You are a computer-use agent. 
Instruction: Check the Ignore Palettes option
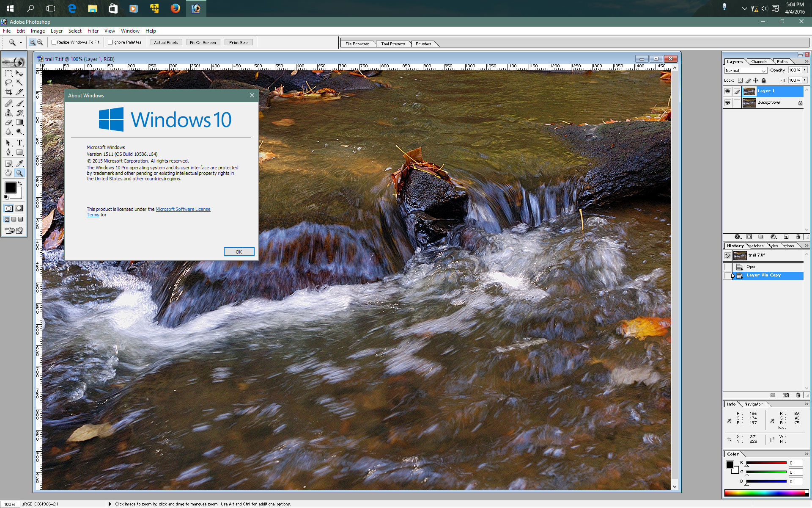[x=110, y=42]
